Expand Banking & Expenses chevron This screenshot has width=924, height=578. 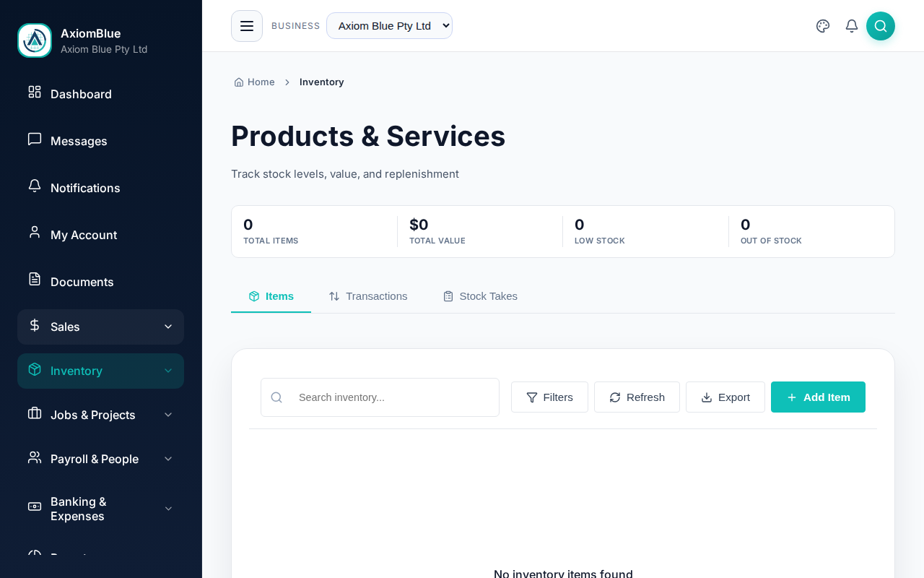[168, 509]
